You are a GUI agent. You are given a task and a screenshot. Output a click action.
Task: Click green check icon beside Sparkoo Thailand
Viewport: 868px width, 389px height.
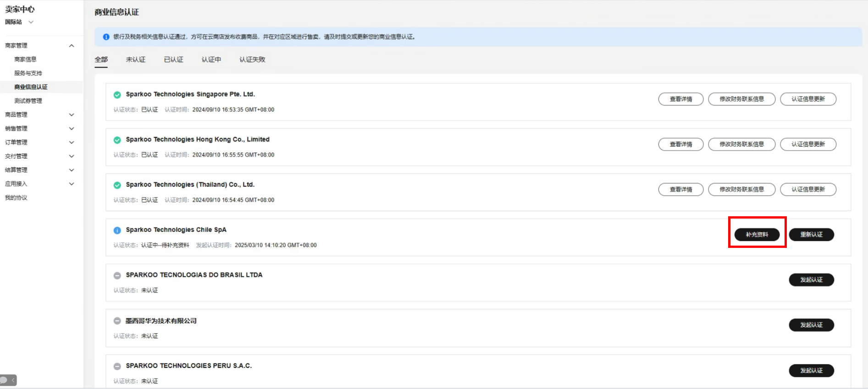tap(117, 185)
